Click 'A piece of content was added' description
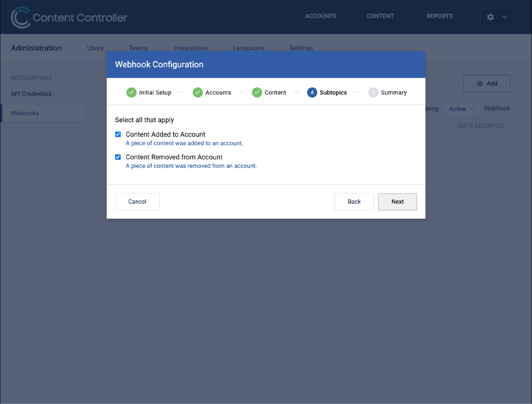532x404 pixels. (x=184, y=143)
